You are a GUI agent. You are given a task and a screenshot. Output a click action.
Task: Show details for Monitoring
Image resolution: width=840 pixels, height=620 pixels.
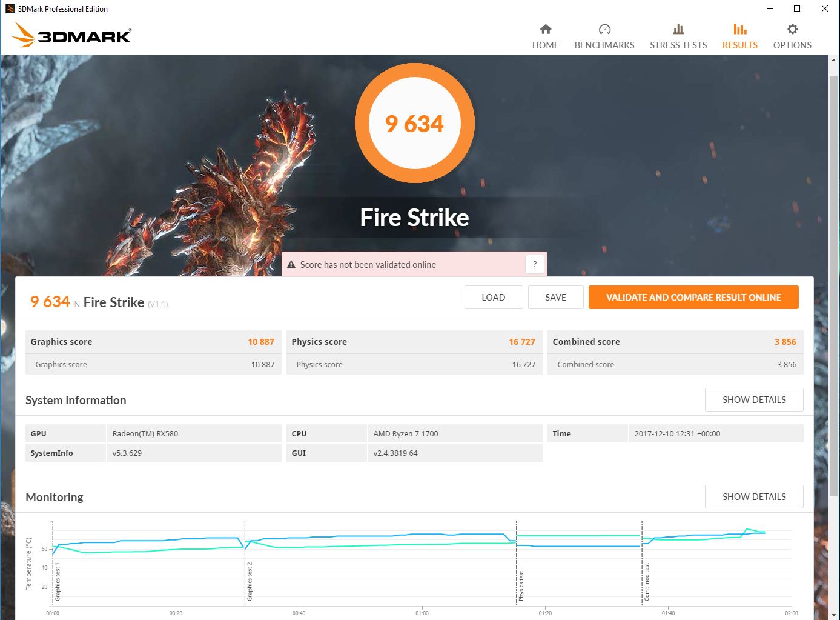(x=754, y=497)
